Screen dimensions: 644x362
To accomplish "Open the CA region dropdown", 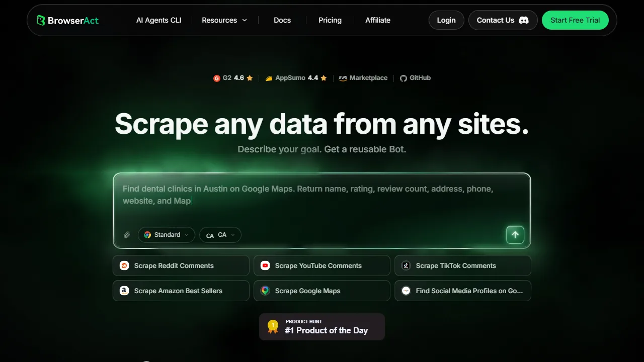I will pyautogui.click(x=220, y=235).
